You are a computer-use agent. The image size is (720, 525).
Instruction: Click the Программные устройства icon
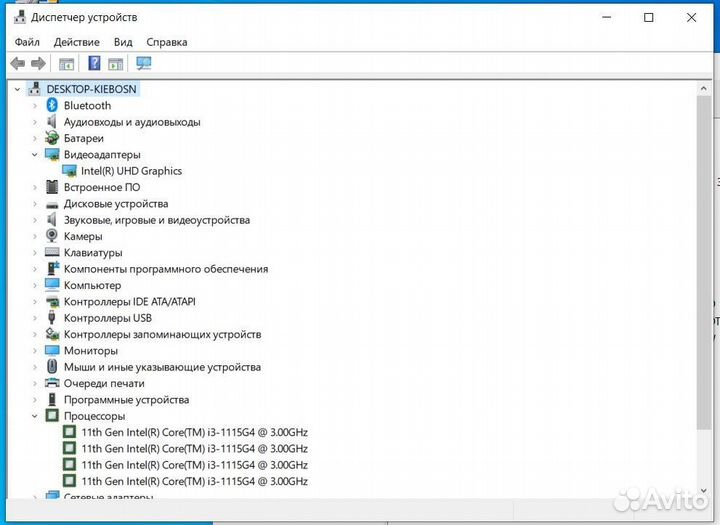52,400
